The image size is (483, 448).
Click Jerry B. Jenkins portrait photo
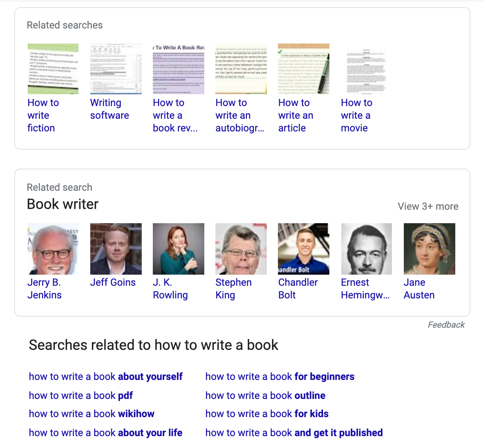point(53,249)
